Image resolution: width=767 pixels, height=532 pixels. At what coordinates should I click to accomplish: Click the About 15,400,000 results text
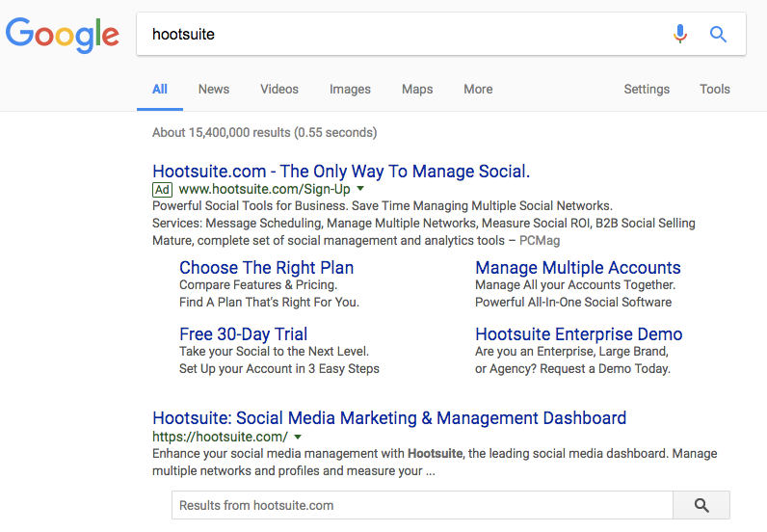pos(265,133)
